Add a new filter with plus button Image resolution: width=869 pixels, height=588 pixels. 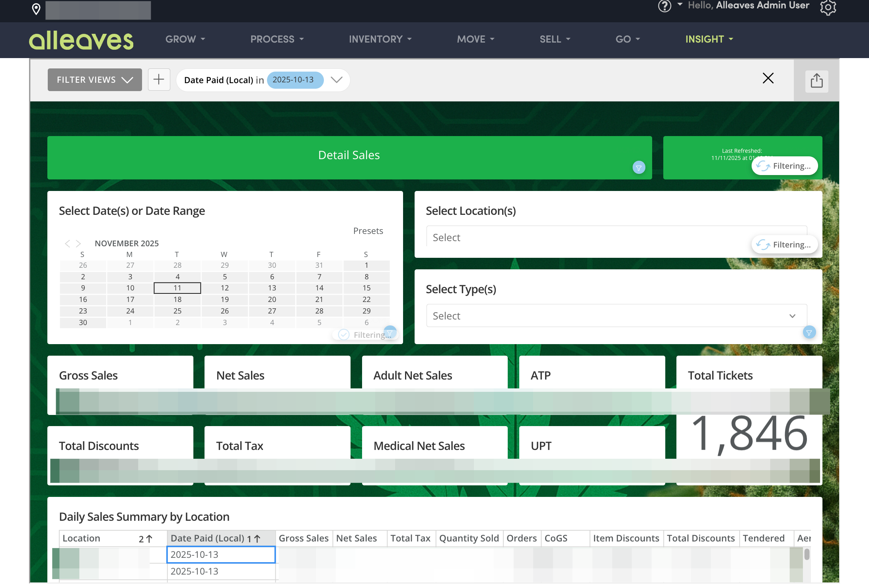[159, 80]
